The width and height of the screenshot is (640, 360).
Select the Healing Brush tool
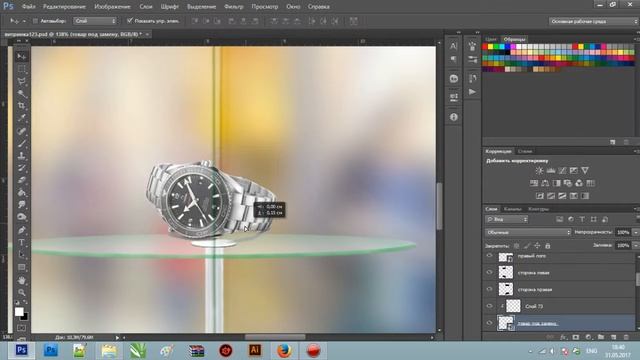point(22,131)
